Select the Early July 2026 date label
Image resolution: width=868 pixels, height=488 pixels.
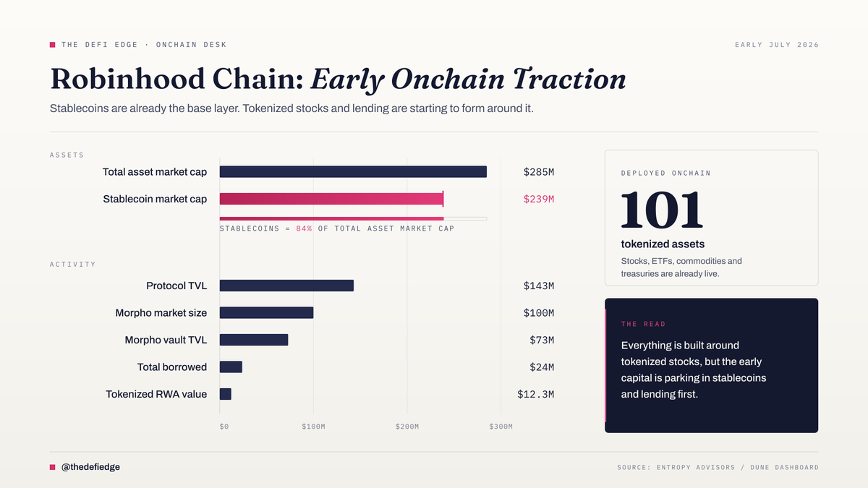pos(777,45)
